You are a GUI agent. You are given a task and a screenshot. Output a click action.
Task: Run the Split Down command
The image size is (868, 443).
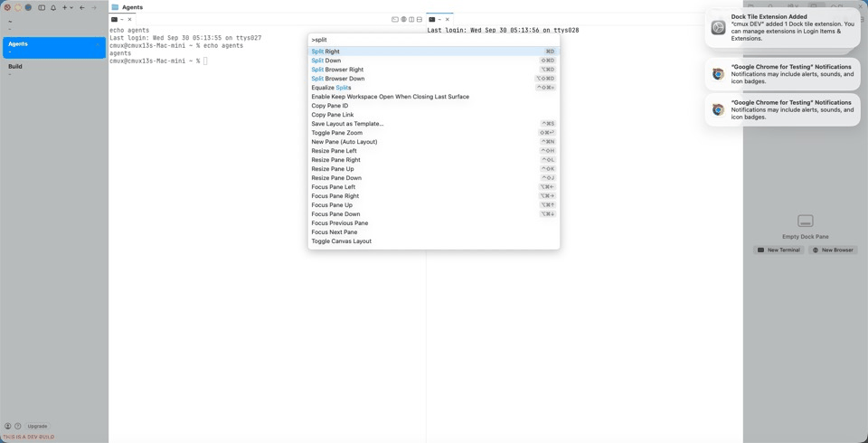[x=433, y=61]
